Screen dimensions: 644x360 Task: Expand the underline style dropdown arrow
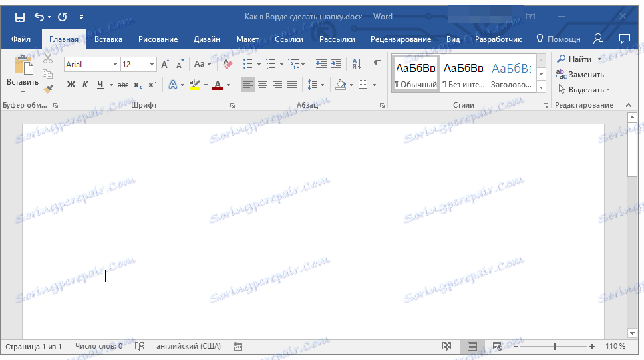(x=111, y=85)
